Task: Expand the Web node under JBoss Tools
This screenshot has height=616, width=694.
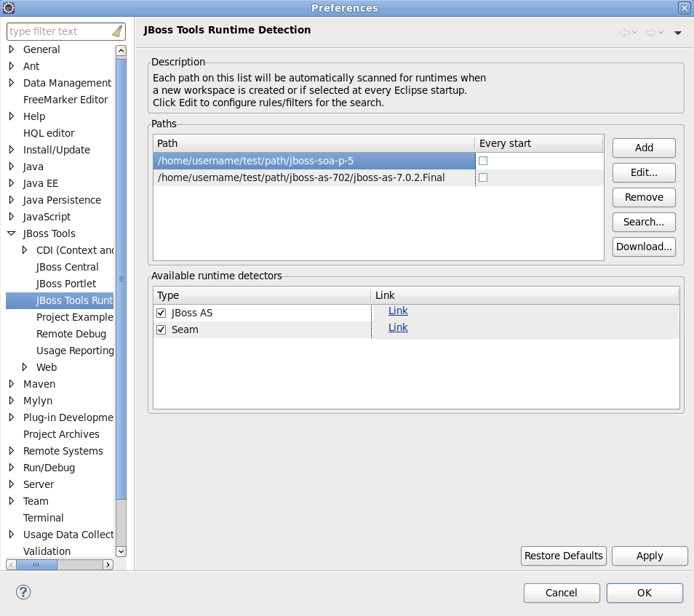Action: point(25,367)
